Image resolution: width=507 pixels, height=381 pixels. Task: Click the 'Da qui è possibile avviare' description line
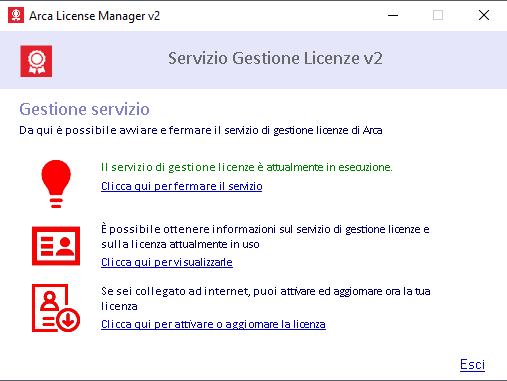pos(201,130)
